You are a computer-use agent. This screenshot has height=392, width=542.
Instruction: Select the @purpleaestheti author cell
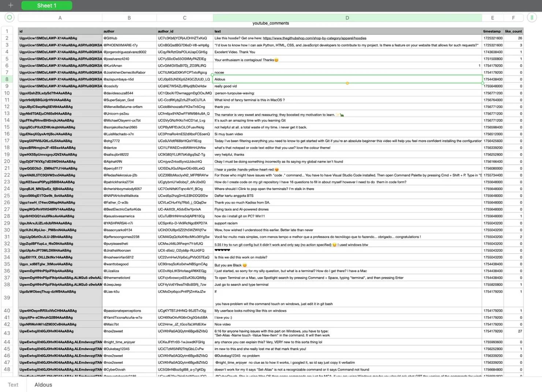129,244
